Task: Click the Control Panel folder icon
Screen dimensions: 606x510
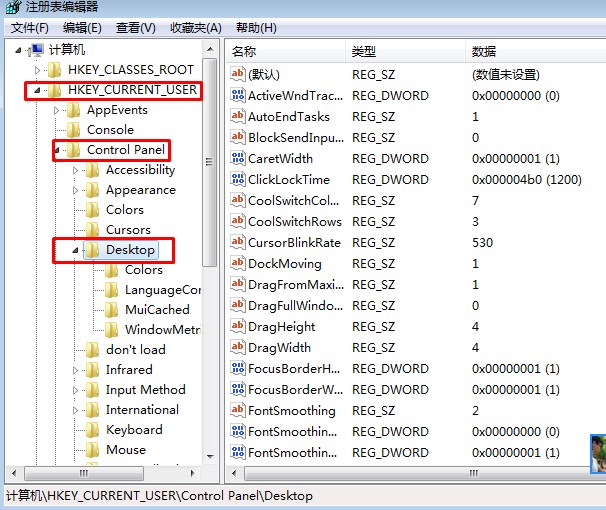Action: click(x=73, y=150)
